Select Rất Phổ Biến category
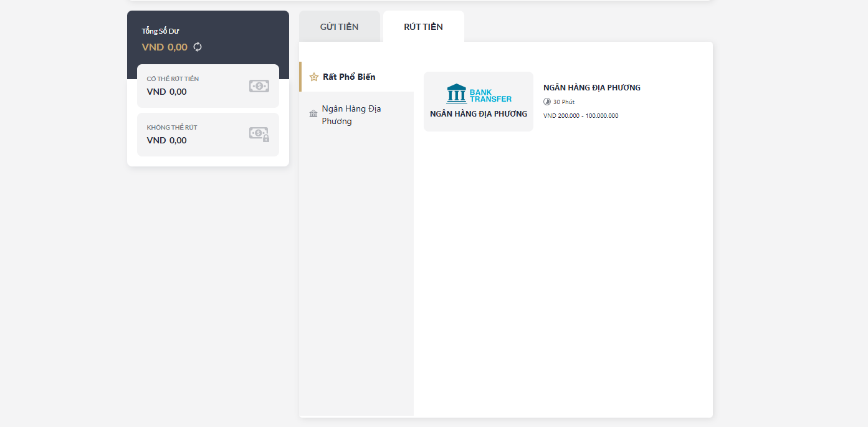The image size is (868, 427). click(x=349, y=77)
